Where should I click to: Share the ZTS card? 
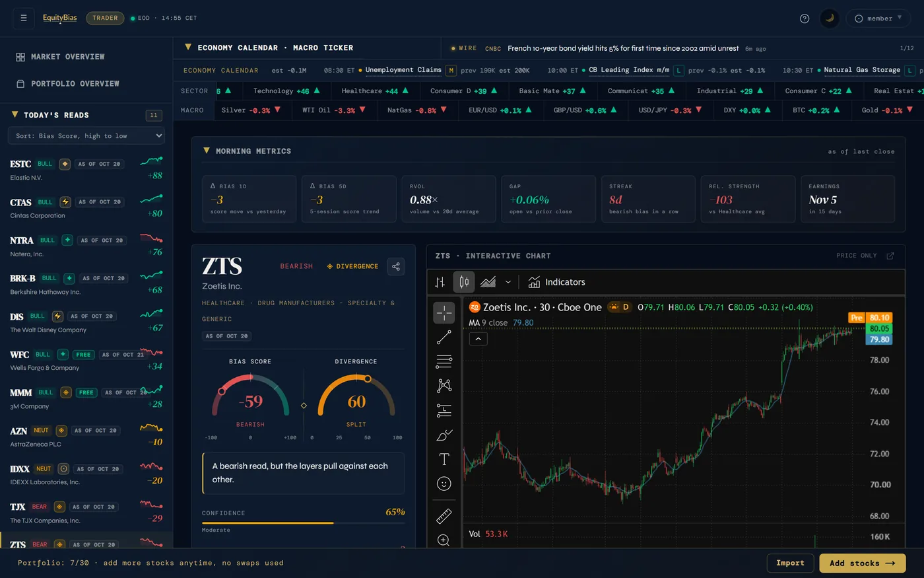396,266
